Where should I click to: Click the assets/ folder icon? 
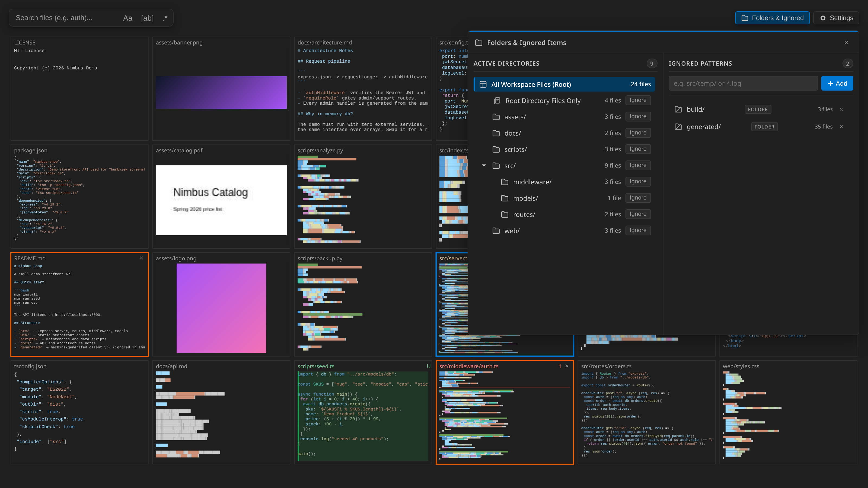[x=496, y=117]
